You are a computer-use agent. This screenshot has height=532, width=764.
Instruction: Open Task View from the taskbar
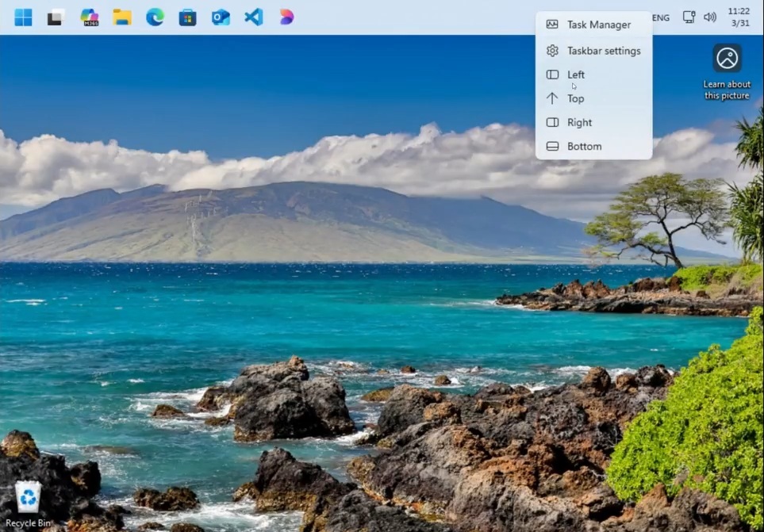pos(52,17)
